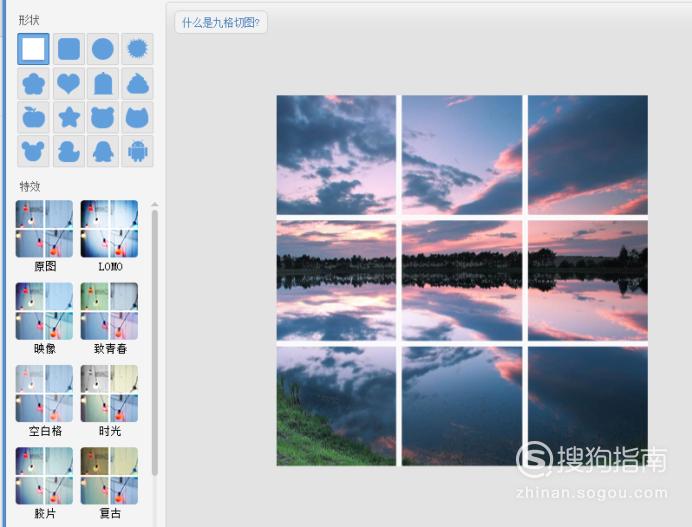
Task: Pick the penguin shape
Action: [103, 151]
